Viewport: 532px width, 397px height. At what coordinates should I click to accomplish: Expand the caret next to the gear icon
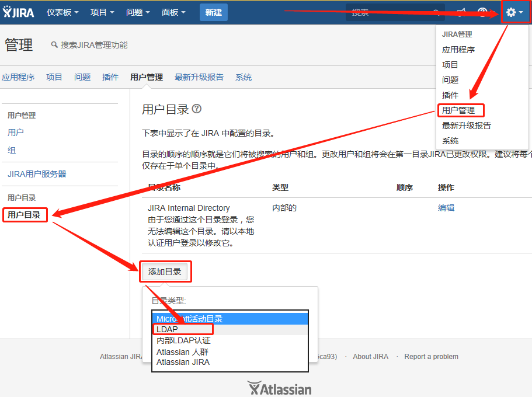520,11
